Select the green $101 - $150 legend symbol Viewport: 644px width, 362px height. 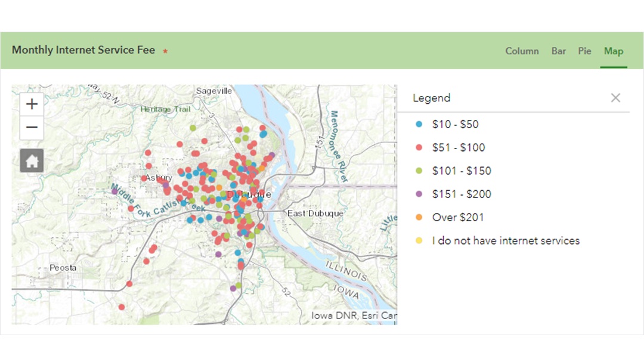click(419, 171)
